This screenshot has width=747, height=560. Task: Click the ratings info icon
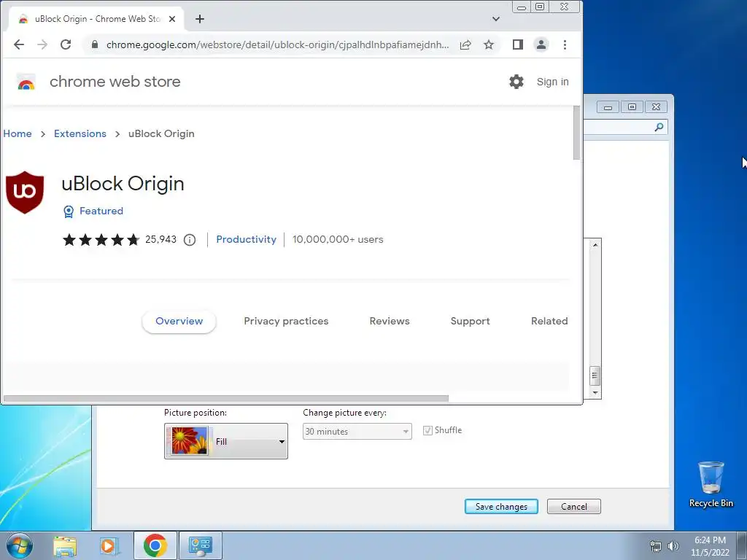pyautogui.click(x=190, y=240)
